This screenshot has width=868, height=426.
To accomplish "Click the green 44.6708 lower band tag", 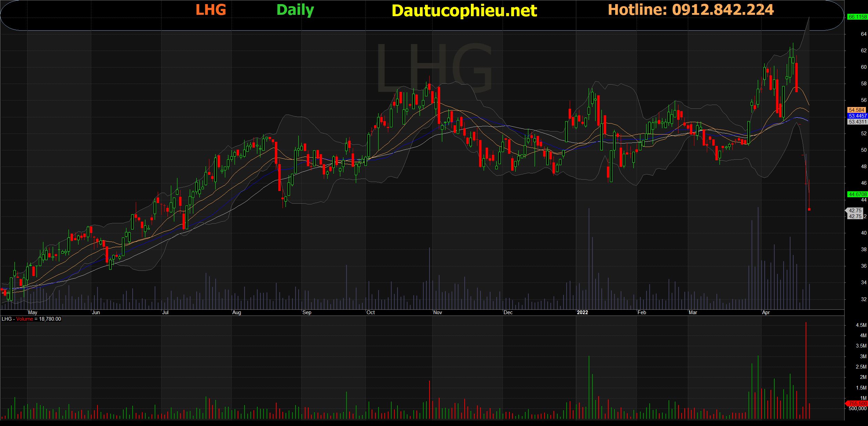I will pyautogui.click(x=857, y=194).
